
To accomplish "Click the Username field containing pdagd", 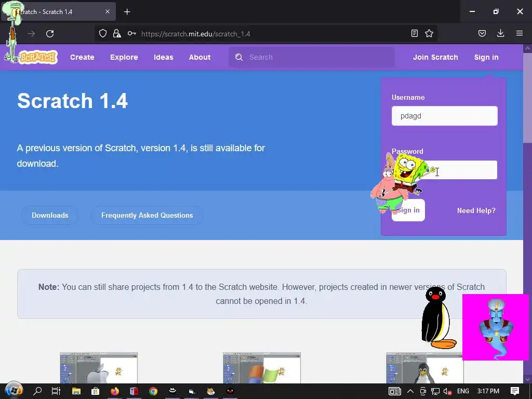I will [445, 116].
